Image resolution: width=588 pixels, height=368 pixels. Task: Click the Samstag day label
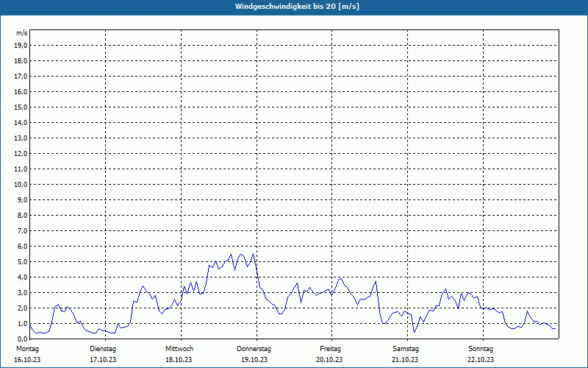(x=406, y=348)
